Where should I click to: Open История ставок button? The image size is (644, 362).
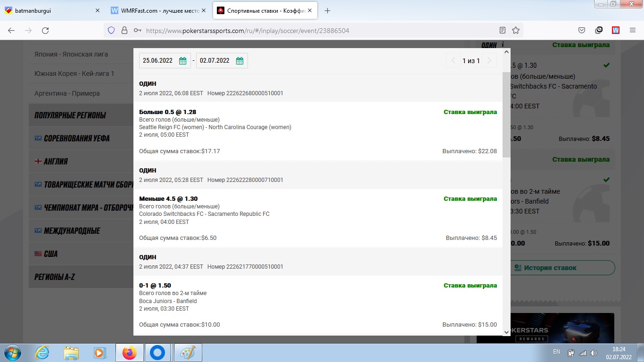[562, 268]
